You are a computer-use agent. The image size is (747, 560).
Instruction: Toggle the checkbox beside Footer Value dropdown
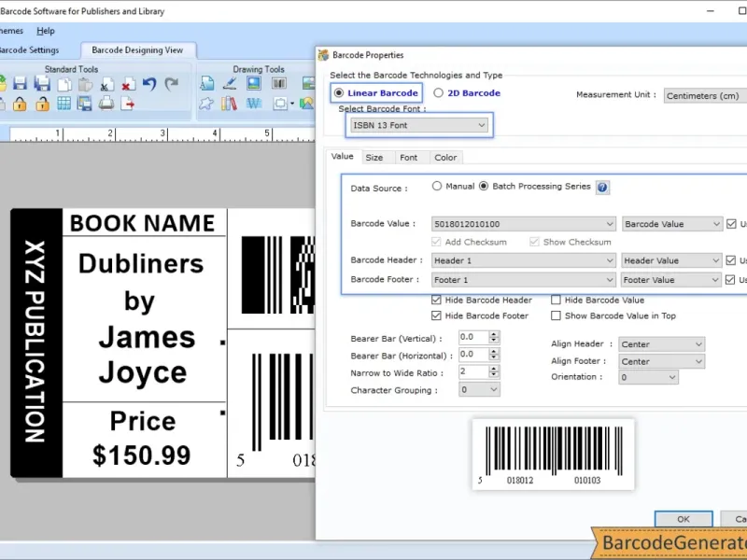point(730,279)
